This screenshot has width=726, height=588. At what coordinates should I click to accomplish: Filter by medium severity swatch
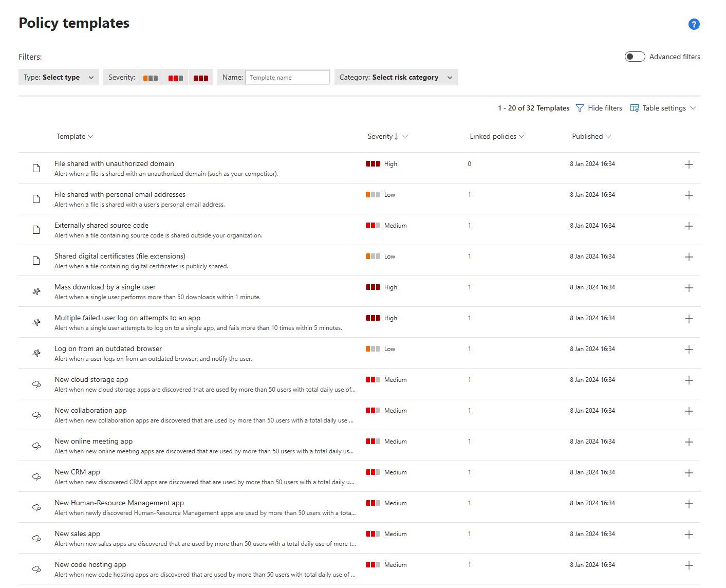[x=176, y=78]
